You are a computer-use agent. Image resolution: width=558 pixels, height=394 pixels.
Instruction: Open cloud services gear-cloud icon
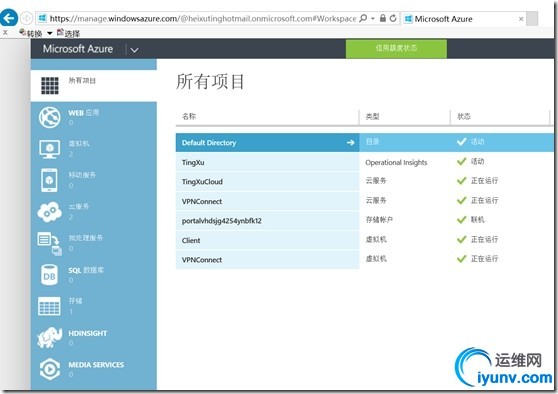point(49,211)
